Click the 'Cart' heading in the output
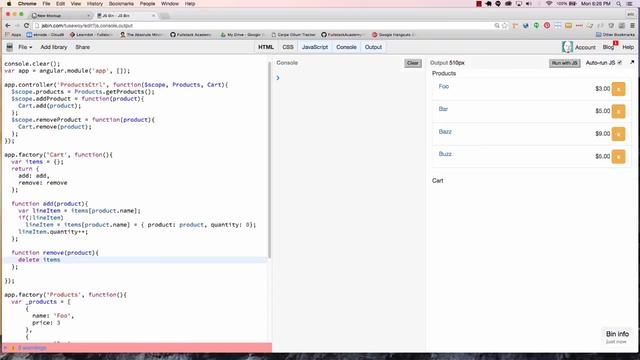 pyautogui.click(x=438, y=180)
